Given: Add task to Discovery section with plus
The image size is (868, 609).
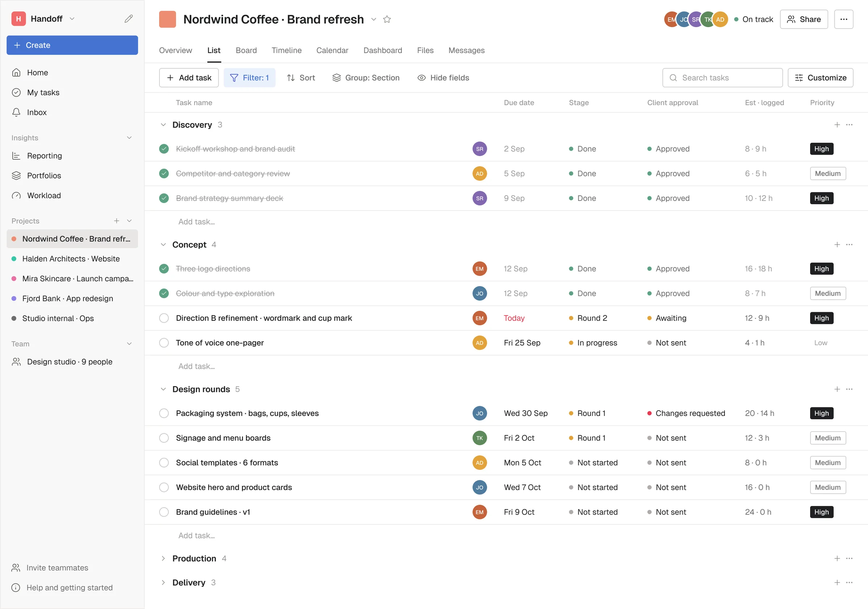Looking at the screenshot, I should pos(837,125).
